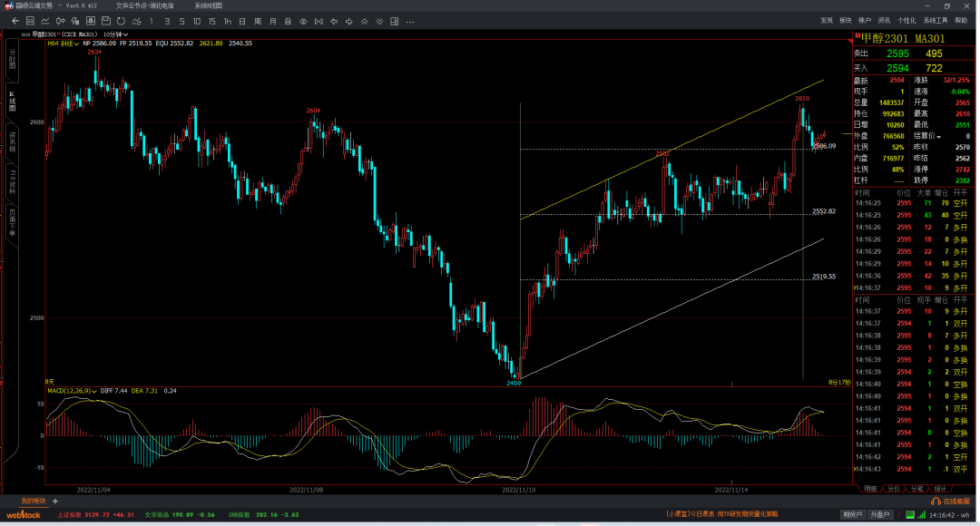Click the 文华商品 190.89 status entry
The height and width of the screenshot is (526, 980).
click(x=180, y=515)
